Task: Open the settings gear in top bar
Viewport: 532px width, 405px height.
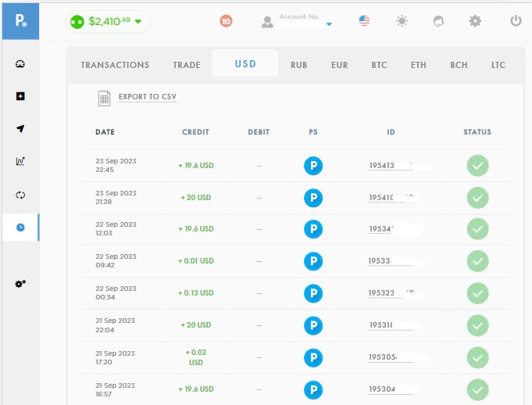Action: coord(475,21)
